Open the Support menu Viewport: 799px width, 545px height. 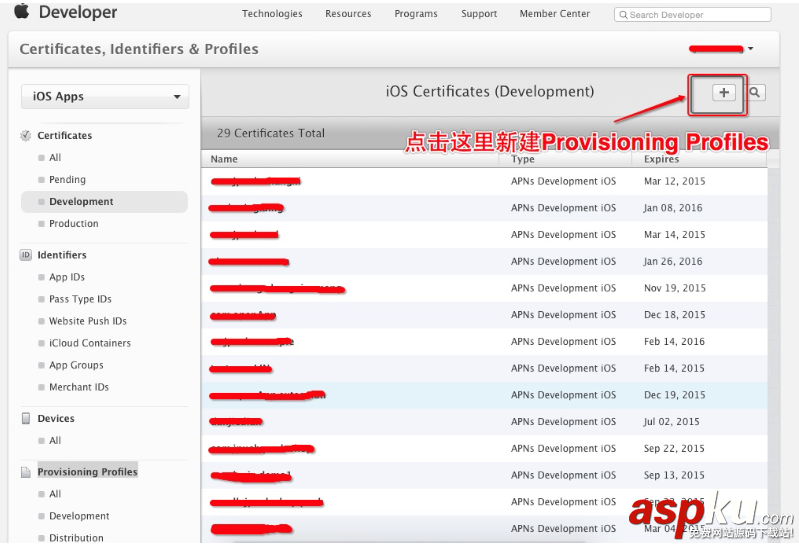[479, 14]
